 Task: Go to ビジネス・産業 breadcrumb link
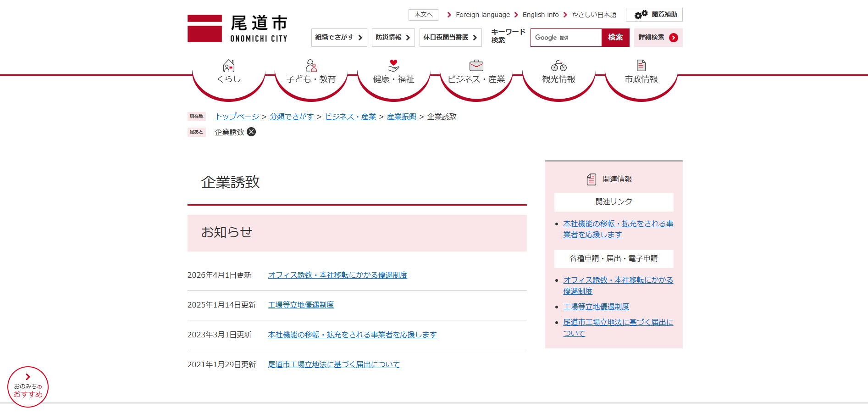coord(350,117)
